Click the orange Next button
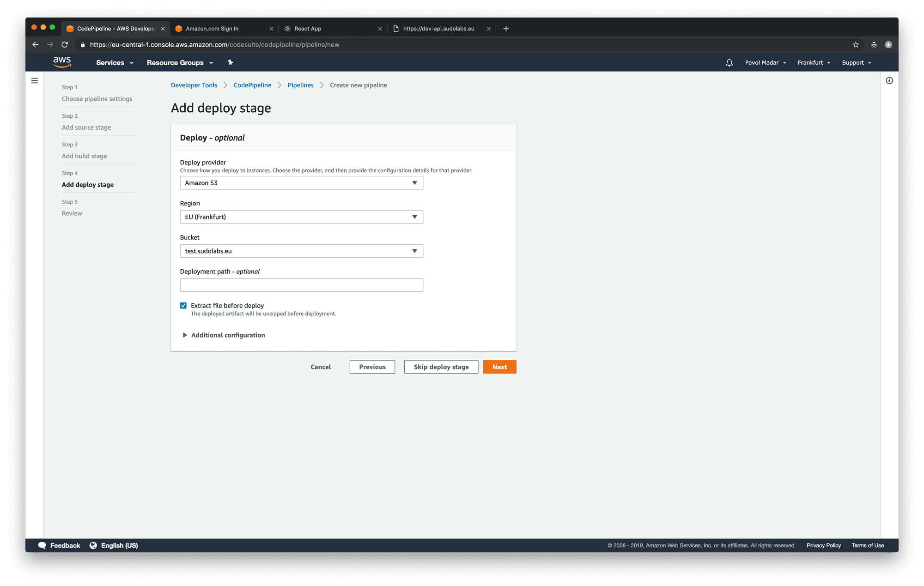 point(499,367)
